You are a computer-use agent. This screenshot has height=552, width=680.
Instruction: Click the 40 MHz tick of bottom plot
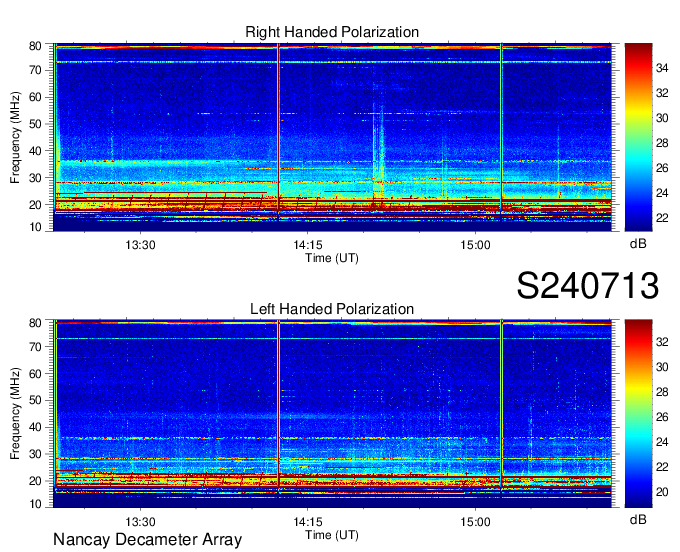click(x=35, y=427)
